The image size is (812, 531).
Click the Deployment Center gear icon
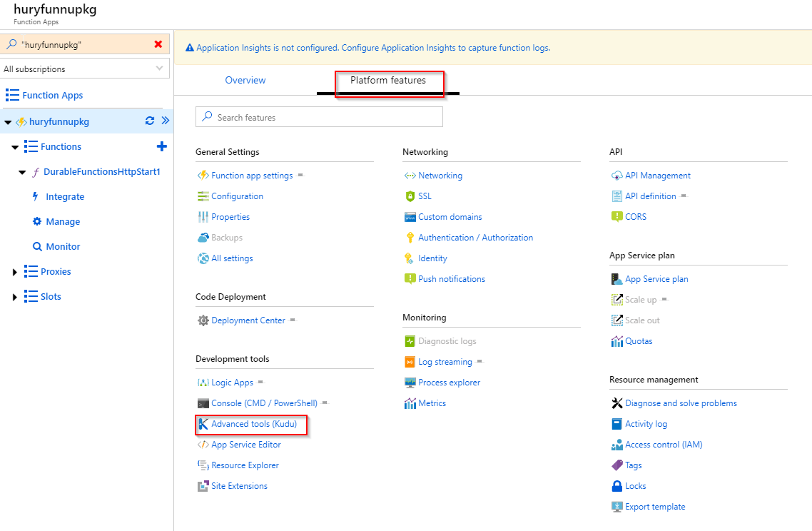(x=203, y=320)
